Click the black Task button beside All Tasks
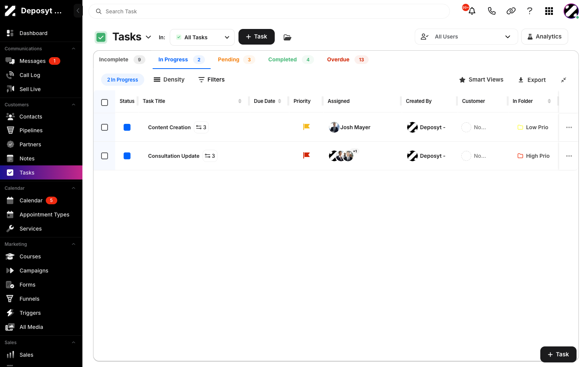The image size is (588, 367). 256,37
